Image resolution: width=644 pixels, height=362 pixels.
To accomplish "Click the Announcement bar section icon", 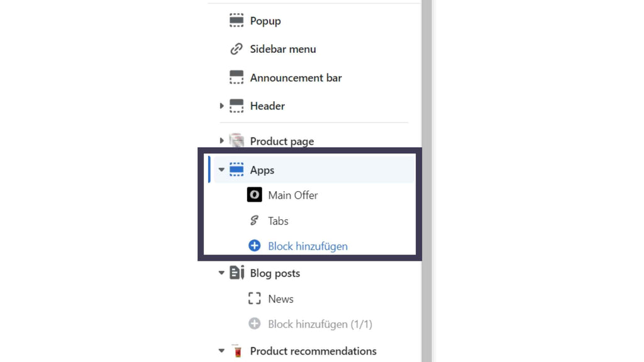I will point(236,77).
